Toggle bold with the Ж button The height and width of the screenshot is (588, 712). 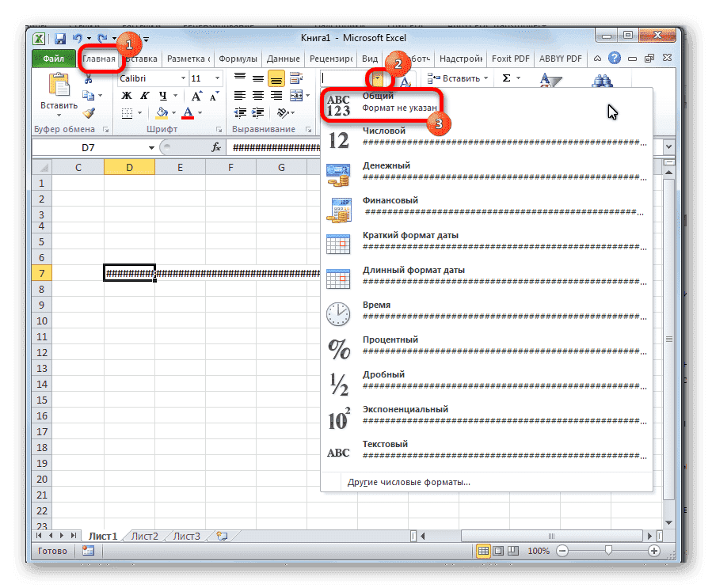click(x=125, y=95)
